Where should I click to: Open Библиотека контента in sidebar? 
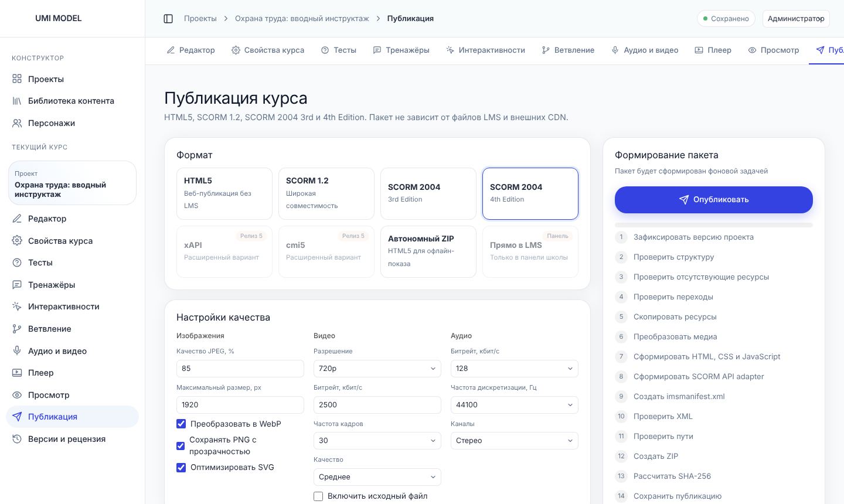[72, 101]
